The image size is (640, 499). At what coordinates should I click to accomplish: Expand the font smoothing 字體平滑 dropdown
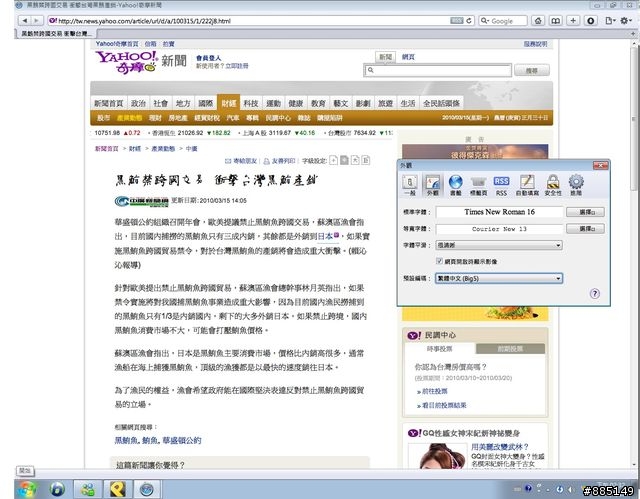click(x=499, y=245)
